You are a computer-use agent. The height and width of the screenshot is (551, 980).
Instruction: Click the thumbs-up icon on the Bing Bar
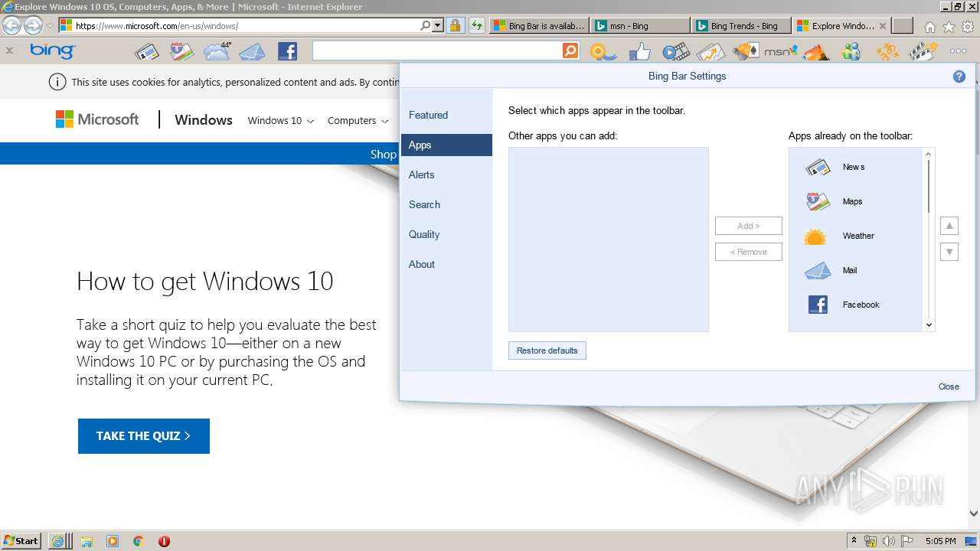639,52
